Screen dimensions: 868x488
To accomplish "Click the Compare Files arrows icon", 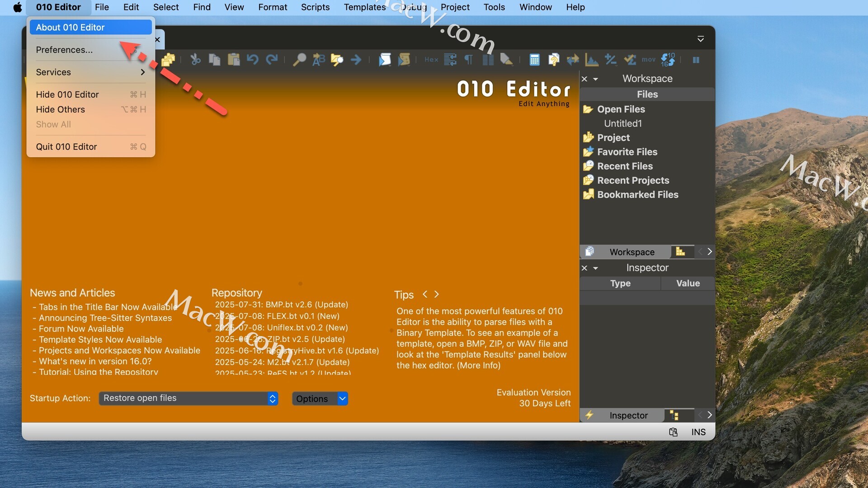I will click(573, 60).
